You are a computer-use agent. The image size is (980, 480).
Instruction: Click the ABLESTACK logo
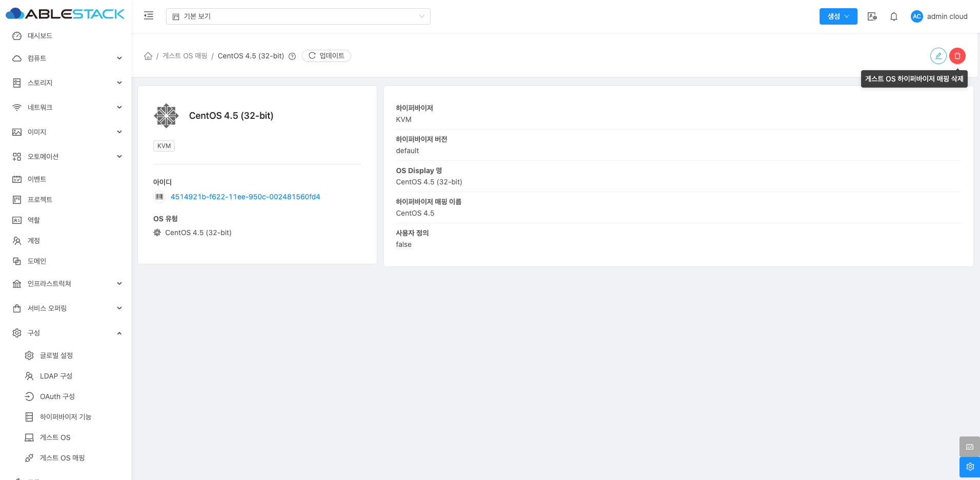tap(65, 14)
